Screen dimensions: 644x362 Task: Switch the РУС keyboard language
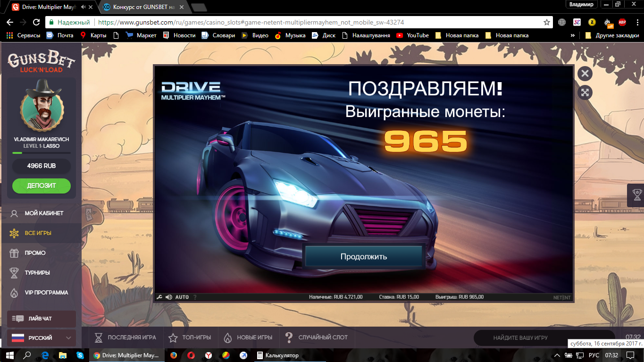click(594, 355)
